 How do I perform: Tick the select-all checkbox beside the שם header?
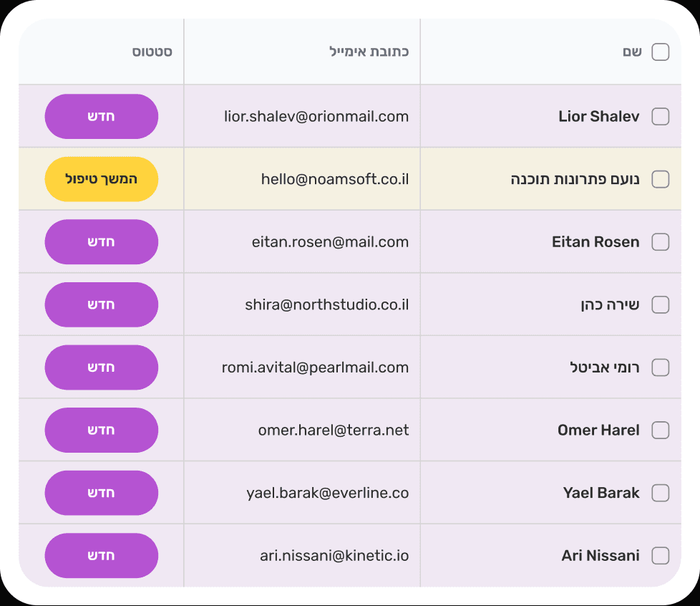coord(660,52)
